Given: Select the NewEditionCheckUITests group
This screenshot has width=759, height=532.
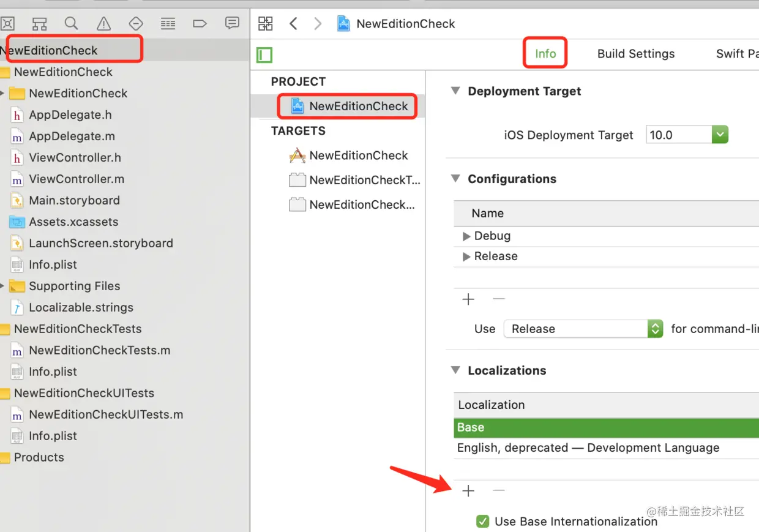Looking at the screenshot, I should [84, 393].
